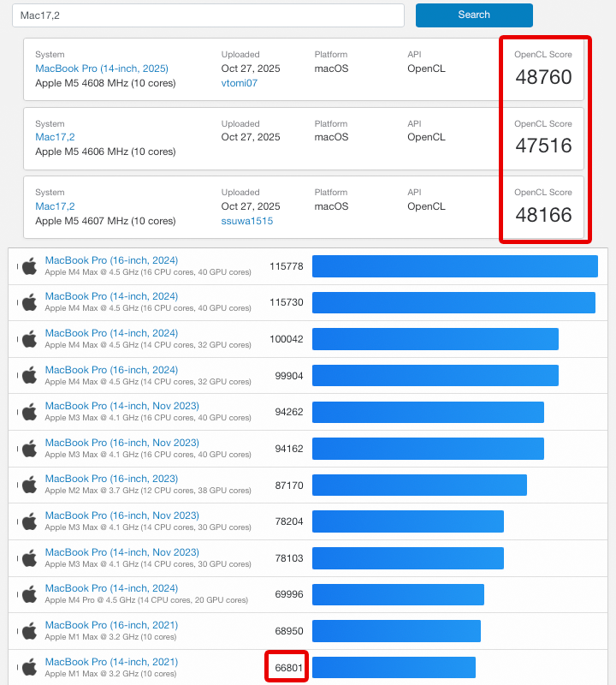
Task: Click Apple logo for MacBook Pro 16-inch 2021
Action: click(29, 631)
